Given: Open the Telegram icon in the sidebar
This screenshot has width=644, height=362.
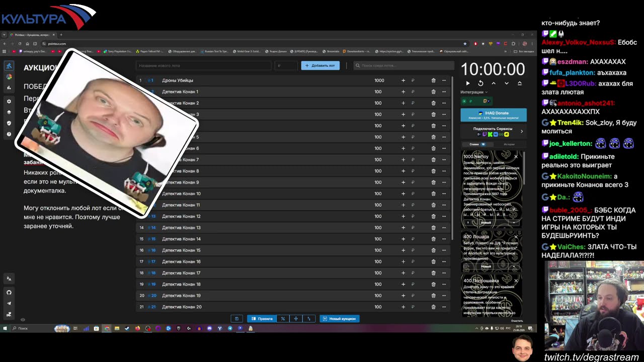Looking at the screenshot, I should [9, 303].
